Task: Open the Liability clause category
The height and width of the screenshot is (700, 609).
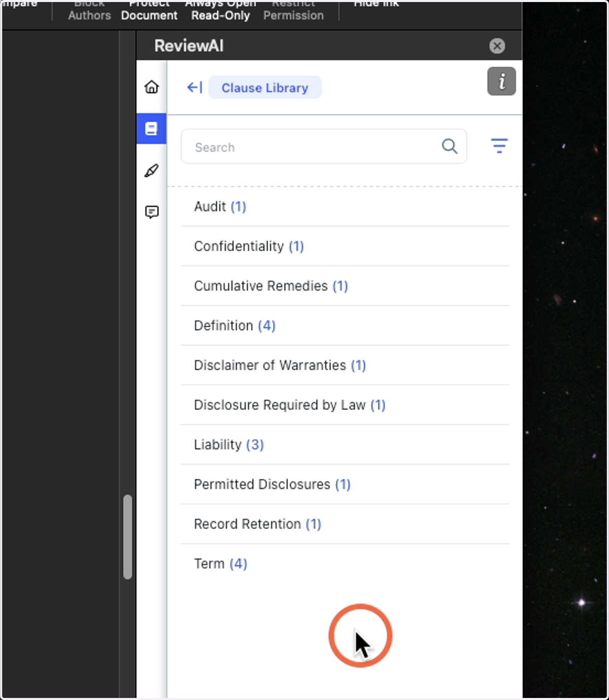Action: click(x=345, y=445)
